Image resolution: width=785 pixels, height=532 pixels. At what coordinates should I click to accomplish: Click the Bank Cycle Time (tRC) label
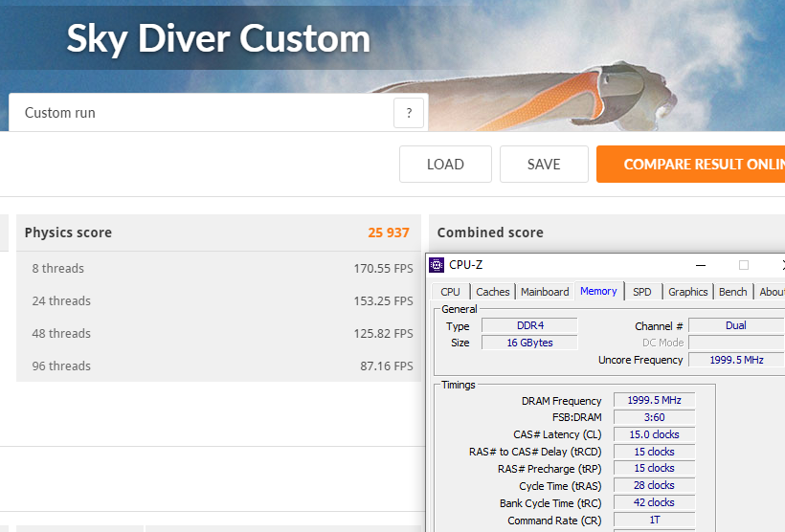tap(550, 503)
